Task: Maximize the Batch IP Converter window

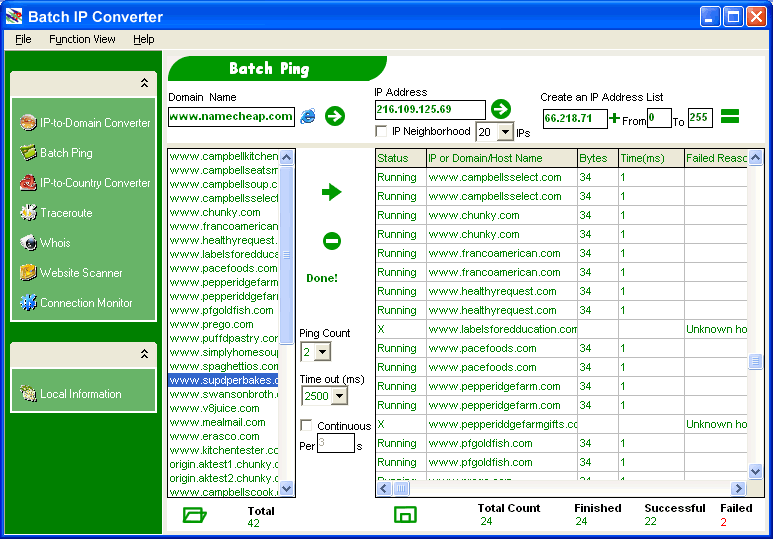Action: (733, 17)
